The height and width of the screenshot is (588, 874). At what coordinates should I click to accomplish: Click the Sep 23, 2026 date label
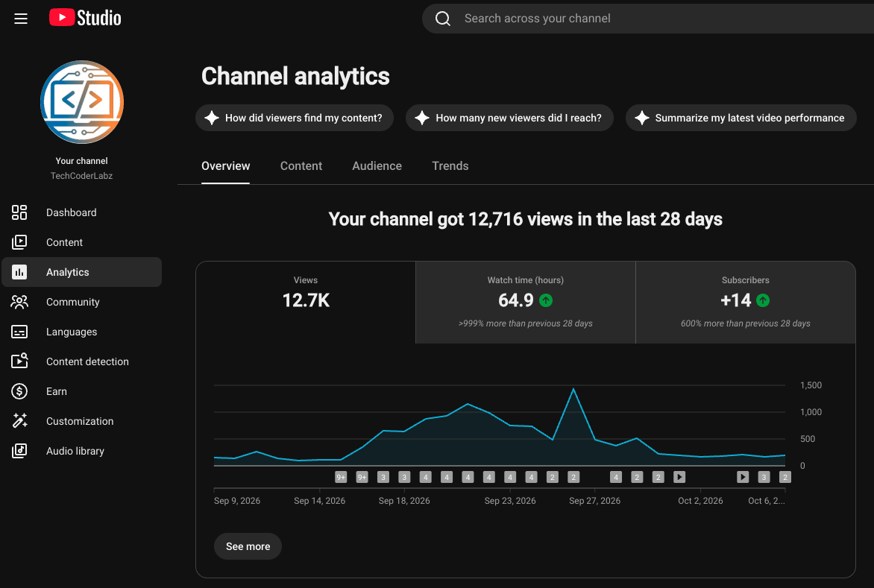(x=510, y=501)
